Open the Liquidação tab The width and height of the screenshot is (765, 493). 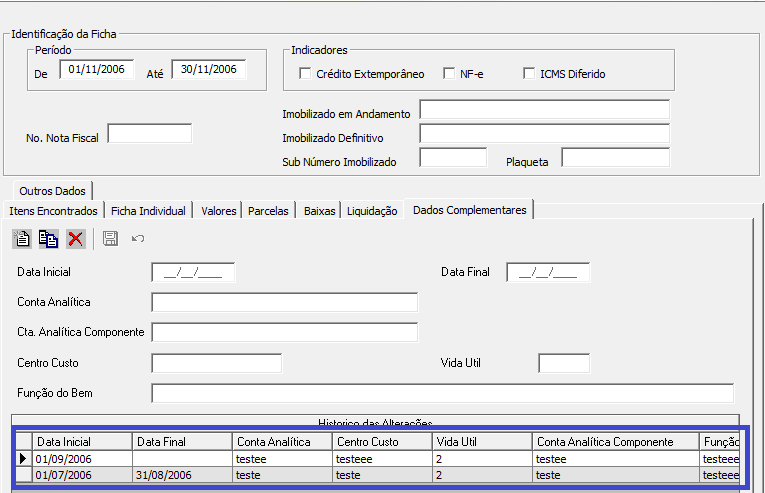372,211
